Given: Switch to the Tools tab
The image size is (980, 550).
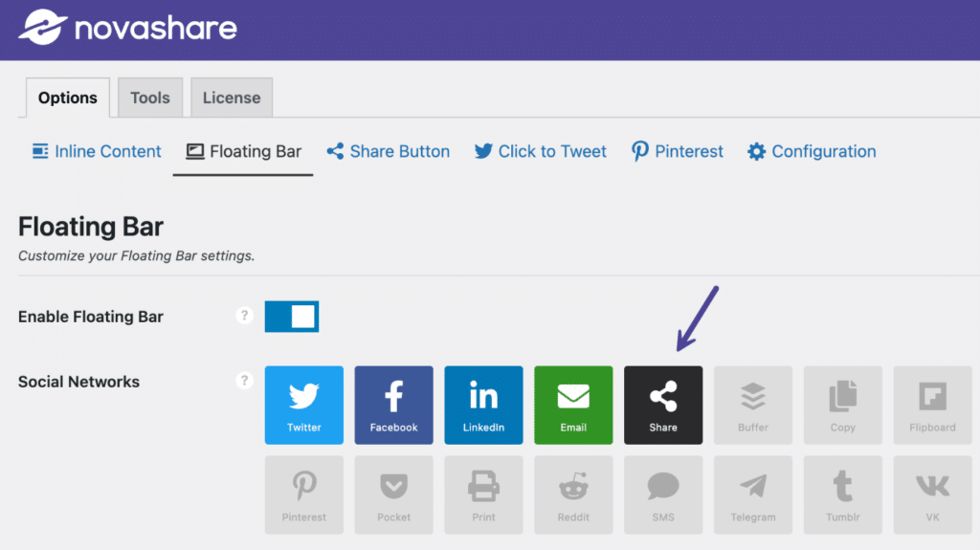Looking at the screenshot, I should click(x=150, y=98).
